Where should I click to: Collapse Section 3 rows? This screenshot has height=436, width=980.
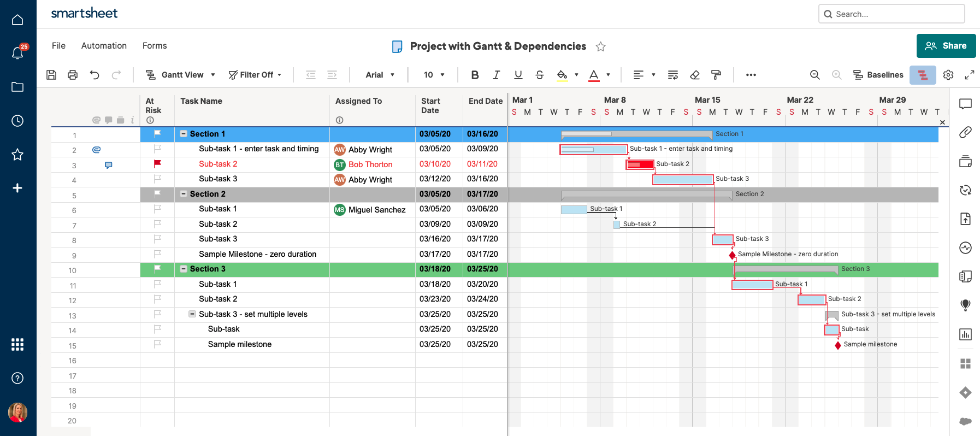coord(184,269)
